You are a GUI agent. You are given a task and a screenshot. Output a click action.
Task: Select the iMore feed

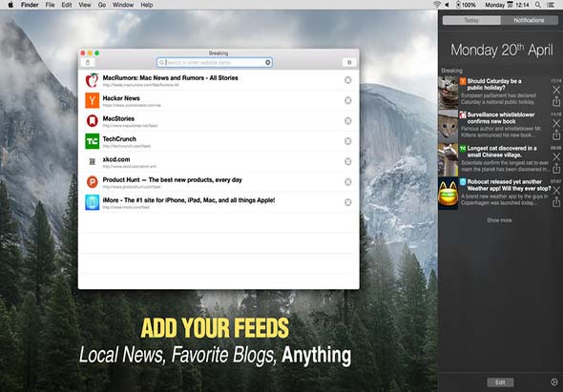click(219, 203)
